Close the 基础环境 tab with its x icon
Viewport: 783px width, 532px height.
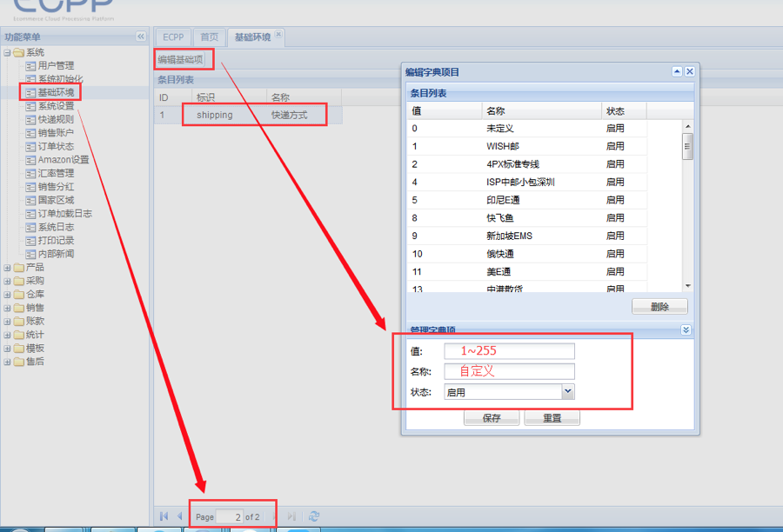tap(278, 35)
